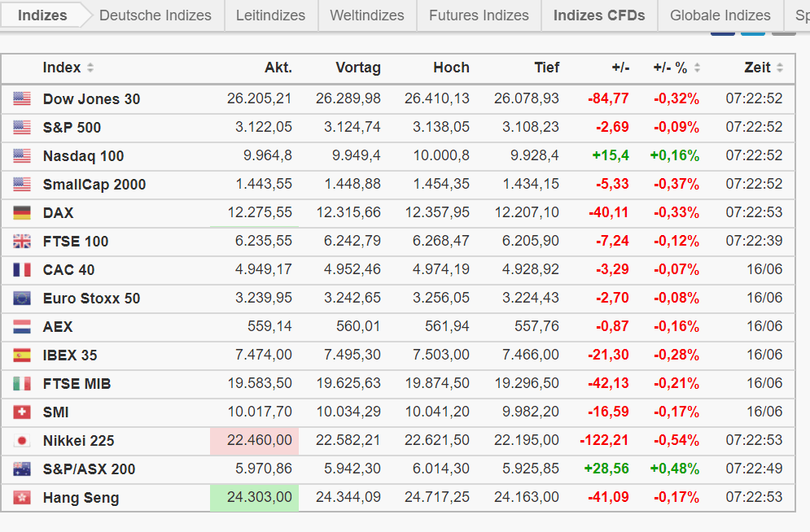Sort table by Index column arrows
The width and height of the screenshot is (810, 532).
[90, 68]
